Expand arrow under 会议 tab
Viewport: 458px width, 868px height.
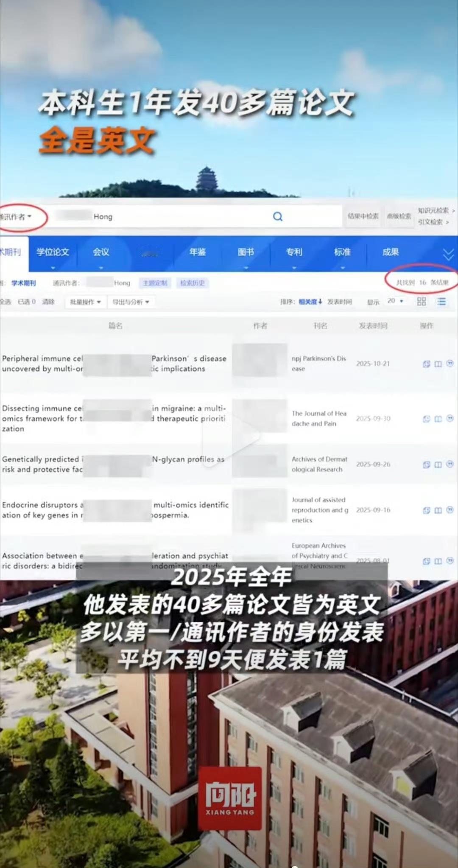(101, 268)
